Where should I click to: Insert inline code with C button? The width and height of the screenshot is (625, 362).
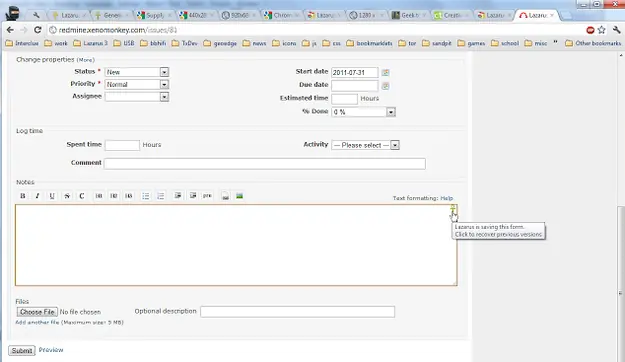82,196
